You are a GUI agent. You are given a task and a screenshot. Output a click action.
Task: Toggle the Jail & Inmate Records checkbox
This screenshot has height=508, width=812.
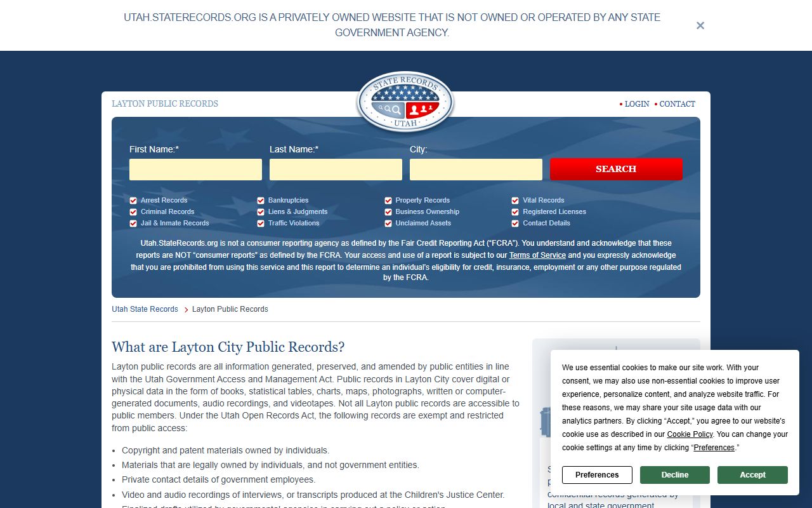click(133, 224)
